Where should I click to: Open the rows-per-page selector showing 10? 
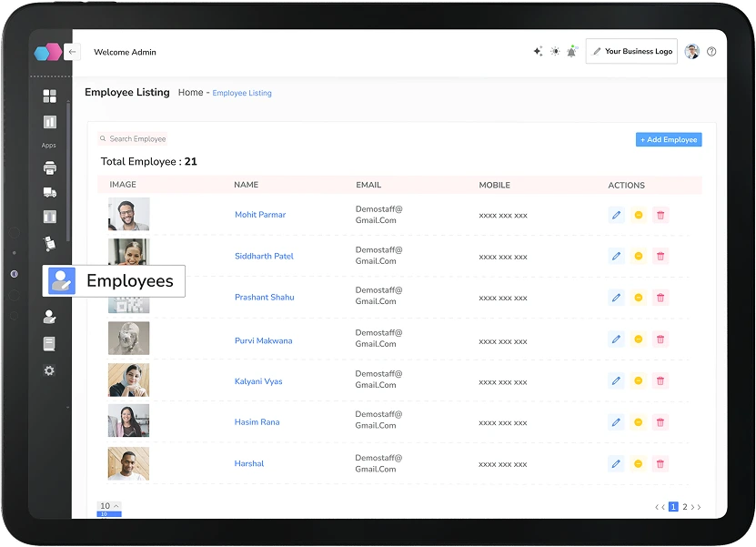[107, 505]
